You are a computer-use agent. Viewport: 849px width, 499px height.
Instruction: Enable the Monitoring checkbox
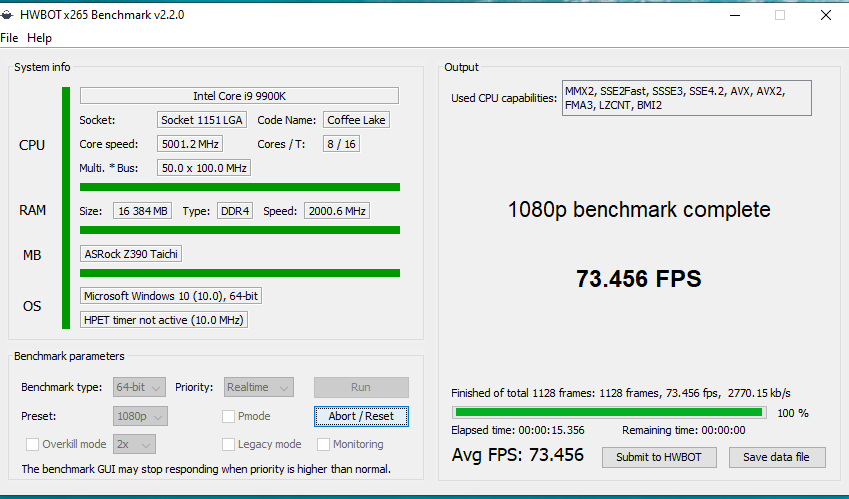pos(323,444)
